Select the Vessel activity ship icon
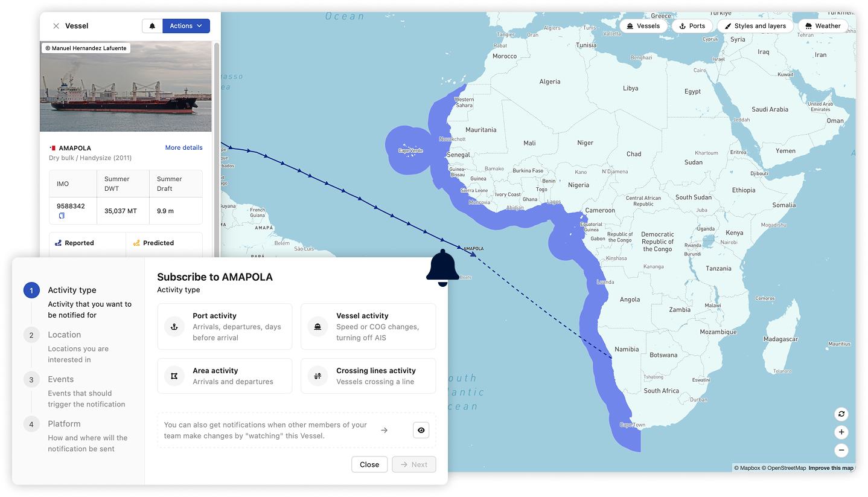Screen dimensions: 868x497 coord(318,326)
